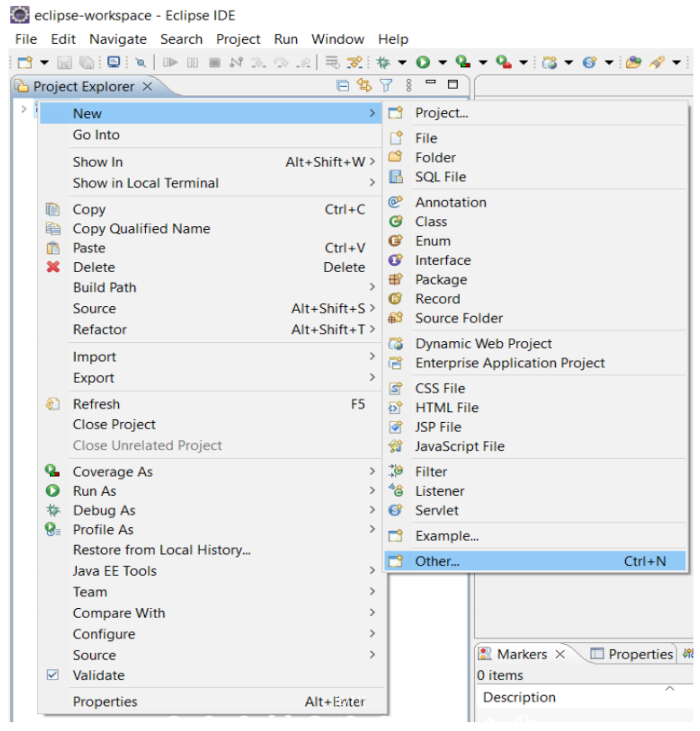
Task: Open the Import submenu
Action: (x=210, y=357)
